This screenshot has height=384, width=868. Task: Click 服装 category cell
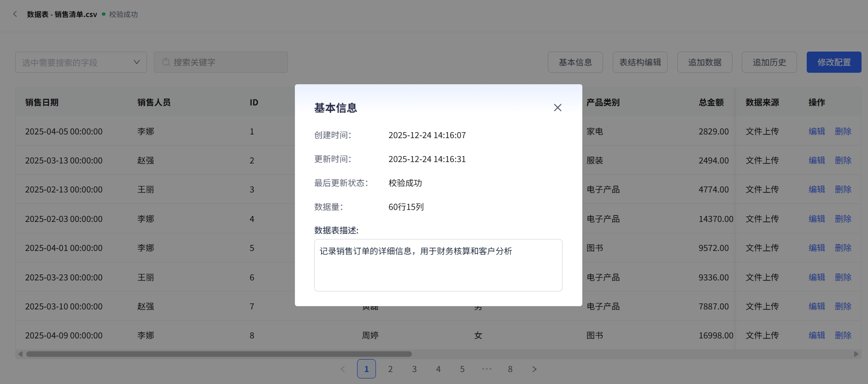595,160
